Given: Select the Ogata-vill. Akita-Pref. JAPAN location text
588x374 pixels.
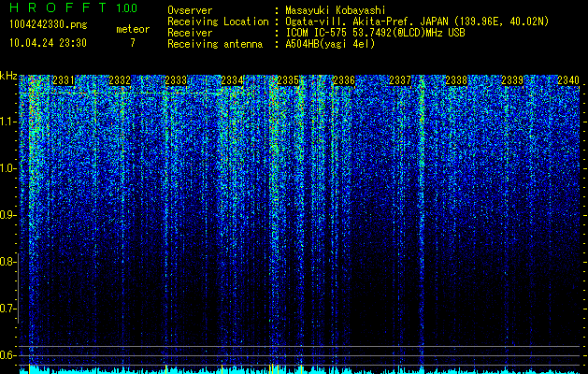Looking at the screenshot, I should [x=419, y=22].
